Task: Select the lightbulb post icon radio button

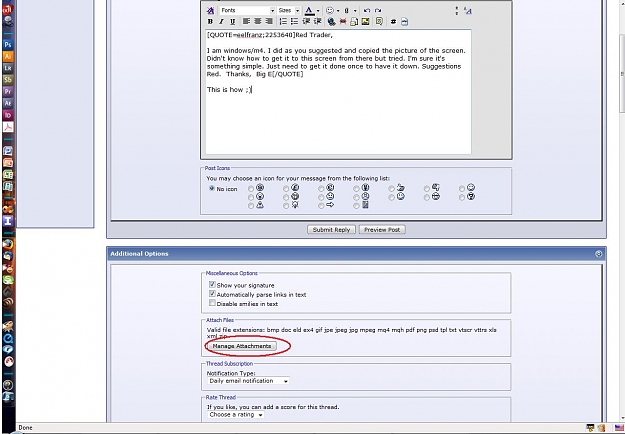Action: (x=286, y=206)
